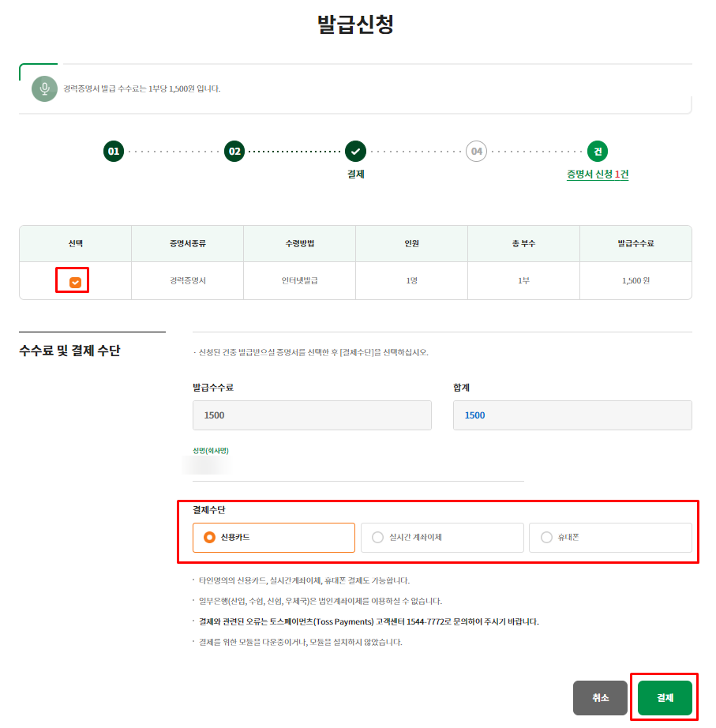This screenshot has height=728, width=716.
Task: Click the green 건 step circle
Action: [x=598, y=151]
